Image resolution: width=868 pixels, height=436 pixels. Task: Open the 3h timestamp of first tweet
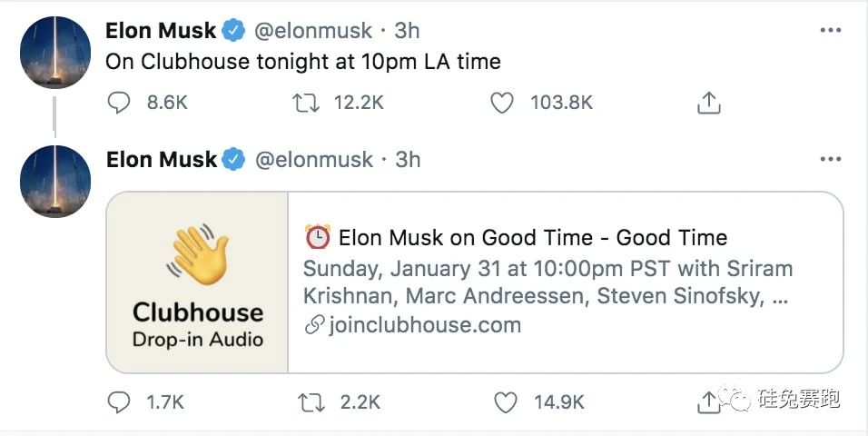(408, 30)
